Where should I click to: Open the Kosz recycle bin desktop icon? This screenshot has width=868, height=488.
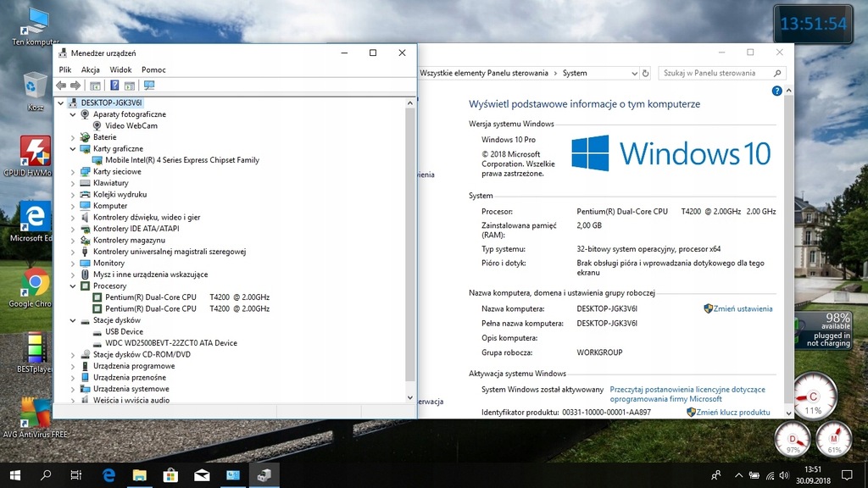(36, 91)
